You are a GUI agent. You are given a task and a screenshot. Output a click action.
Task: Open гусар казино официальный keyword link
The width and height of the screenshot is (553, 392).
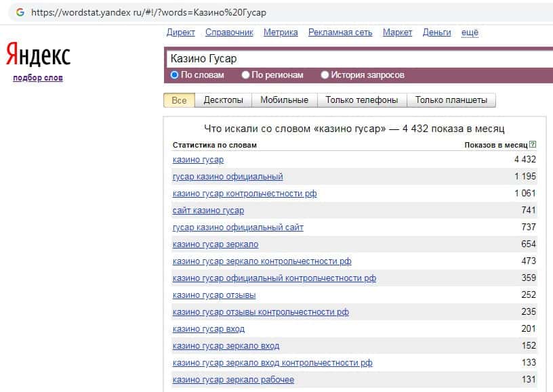[x=228, y=177]
